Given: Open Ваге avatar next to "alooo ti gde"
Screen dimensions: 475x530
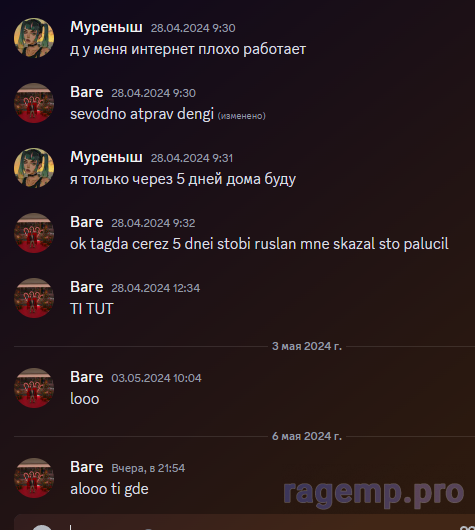Looking at the screenshot, I should [34, 478].
